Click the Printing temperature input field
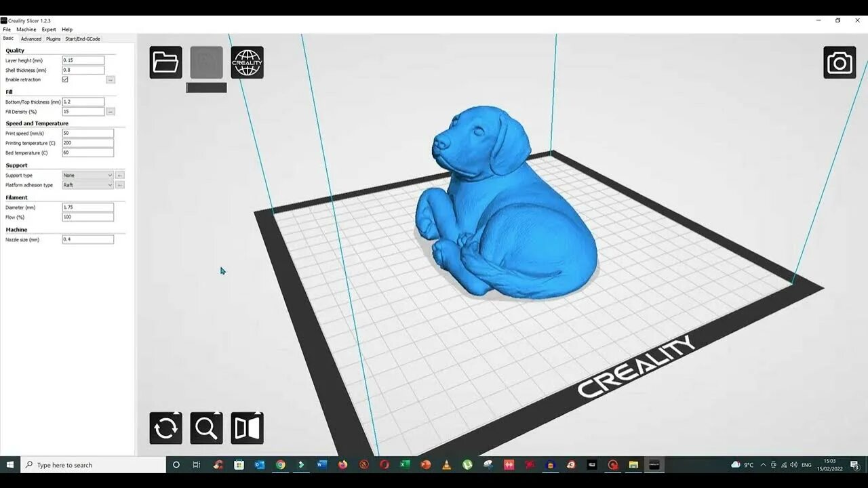 (88, 143)
